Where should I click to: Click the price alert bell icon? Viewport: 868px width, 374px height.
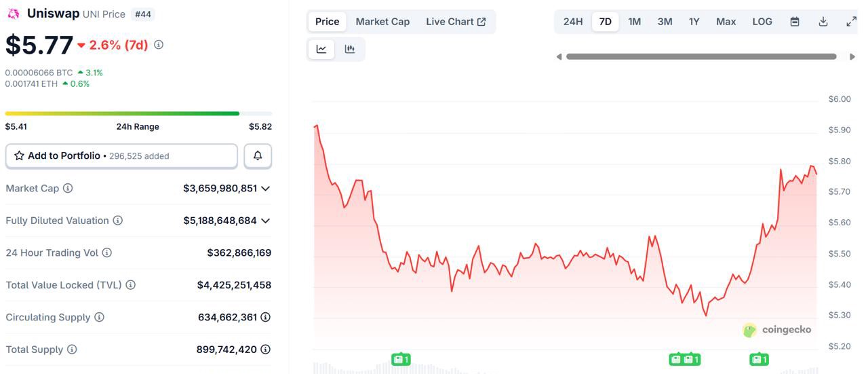[x=258, y=156]
